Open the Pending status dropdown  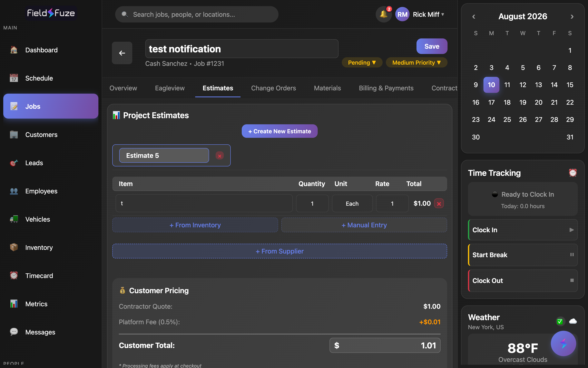(x=362, y=63)
